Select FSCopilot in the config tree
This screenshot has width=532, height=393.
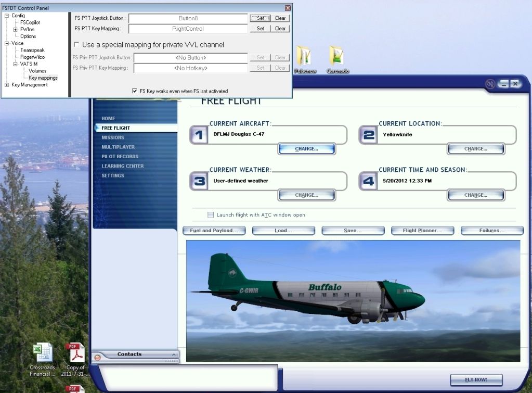pos(30,22)
